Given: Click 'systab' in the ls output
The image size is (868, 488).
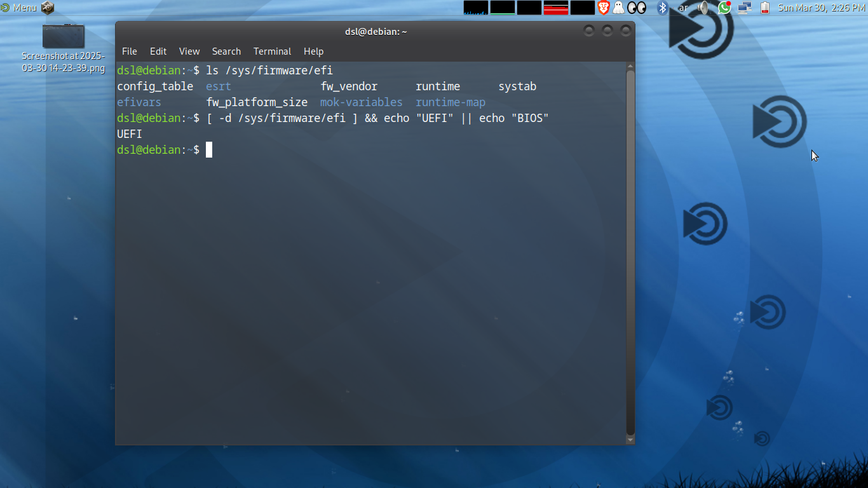Looking at the screenshot, I should 517,86.
